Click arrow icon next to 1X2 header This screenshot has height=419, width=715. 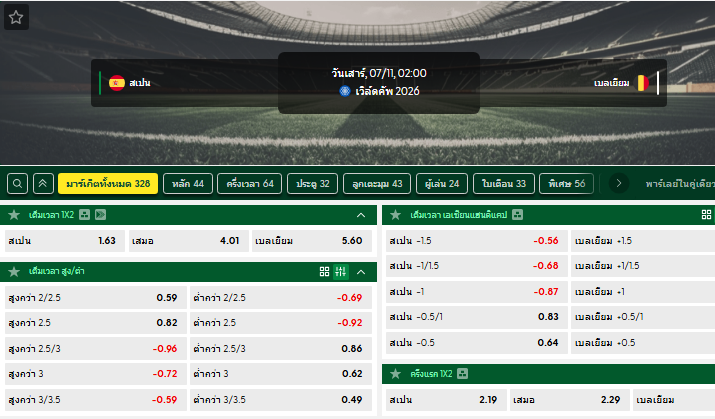pos(100,215)
